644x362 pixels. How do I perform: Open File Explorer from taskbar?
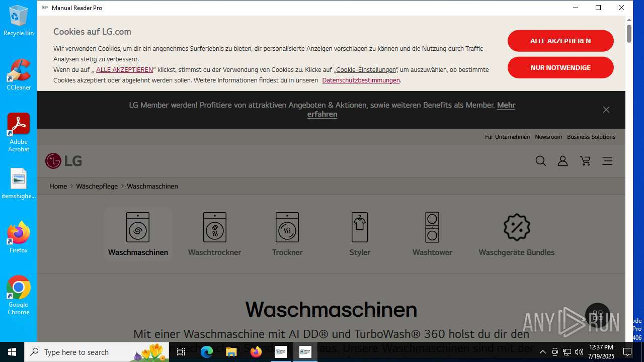(231, 352)
